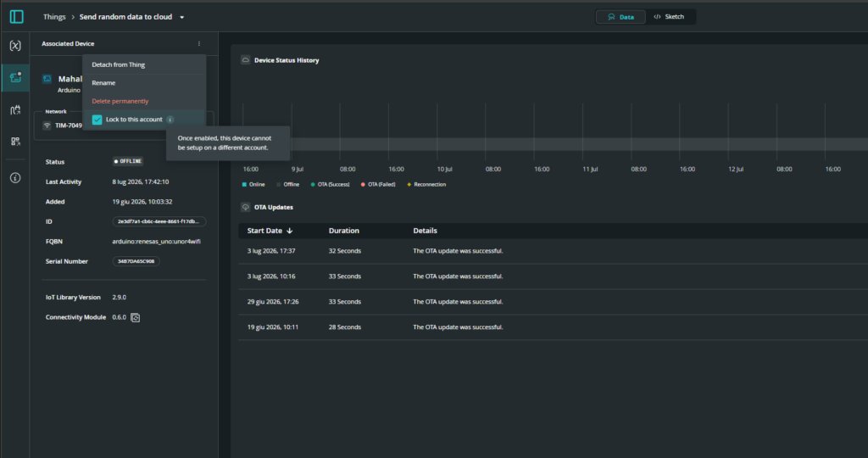This screenshot has width=868, height=458.
Task: Click the 10 Jul timeline label
Action: [x=444, y=169]
